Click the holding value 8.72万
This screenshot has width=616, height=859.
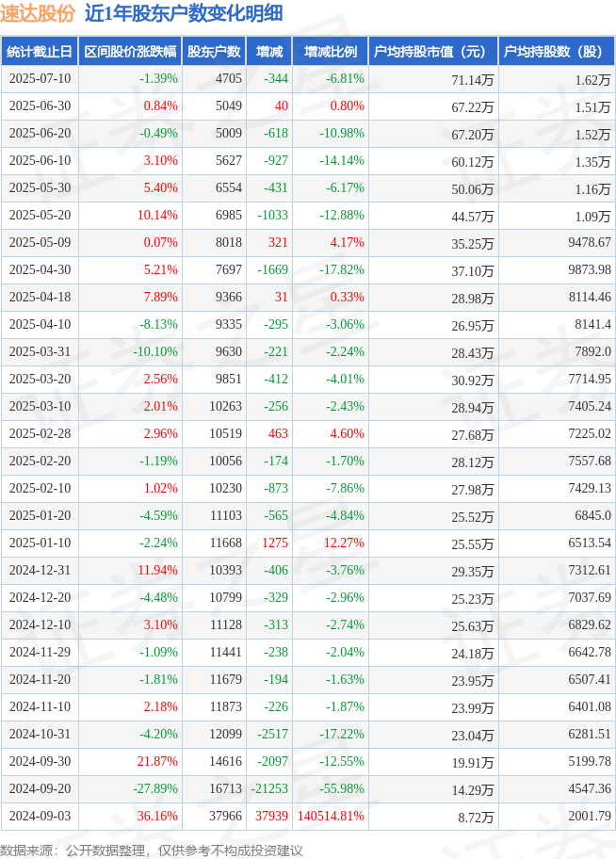pos(476,818)
